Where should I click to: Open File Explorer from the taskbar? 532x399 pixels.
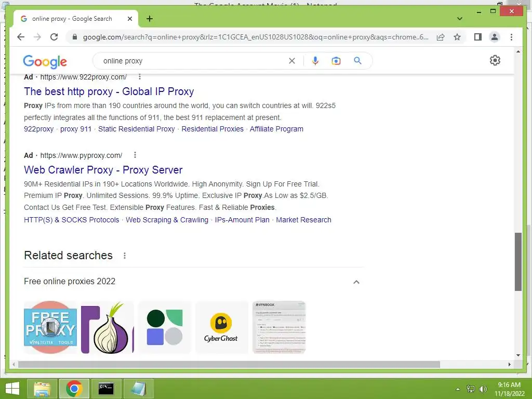[42, 389]
